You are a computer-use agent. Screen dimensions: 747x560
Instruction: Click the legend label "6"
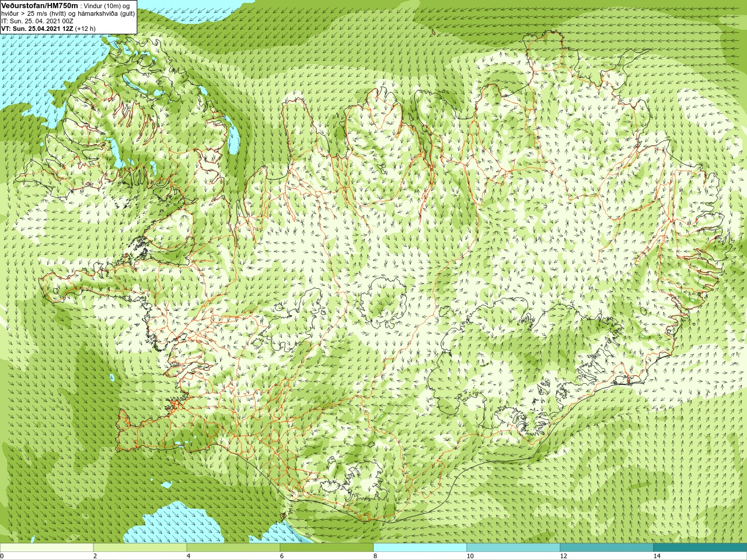point(281,556)
